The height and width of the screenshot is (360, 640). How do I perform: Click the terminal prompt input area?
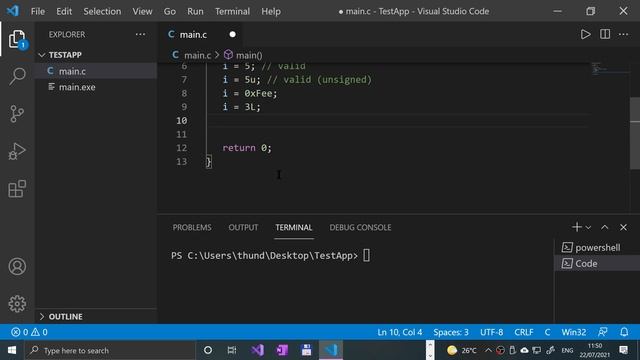click(x=366, y=256)
